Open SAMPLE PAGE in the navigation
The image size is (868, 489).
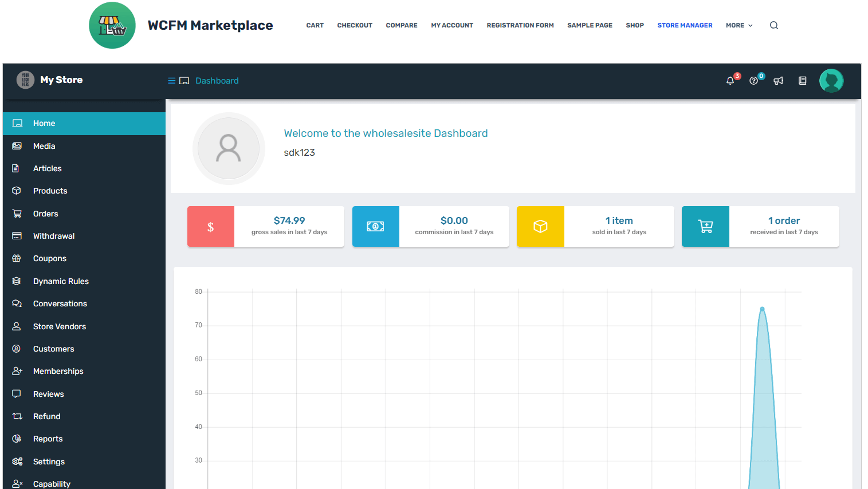pyautogui.click(x=590, y=25)
